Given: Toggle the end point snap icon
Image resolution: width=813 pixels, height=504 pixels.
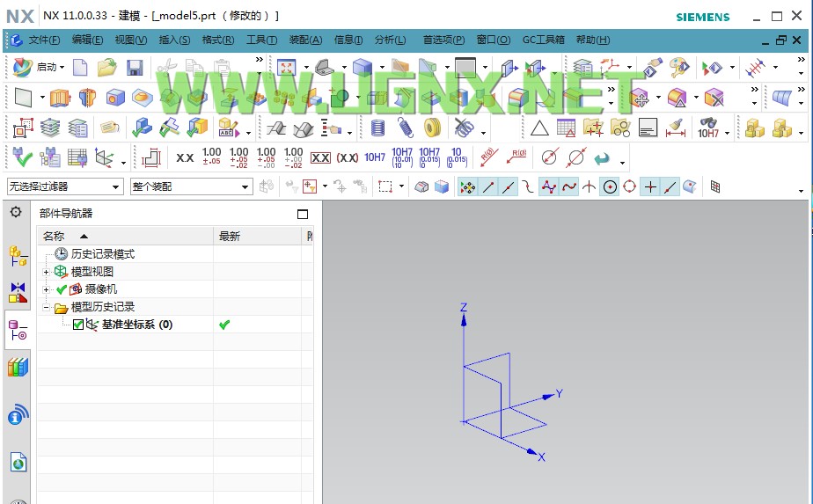Looking at the screenshot, I should pyautogui.click(x=488, y=186).
